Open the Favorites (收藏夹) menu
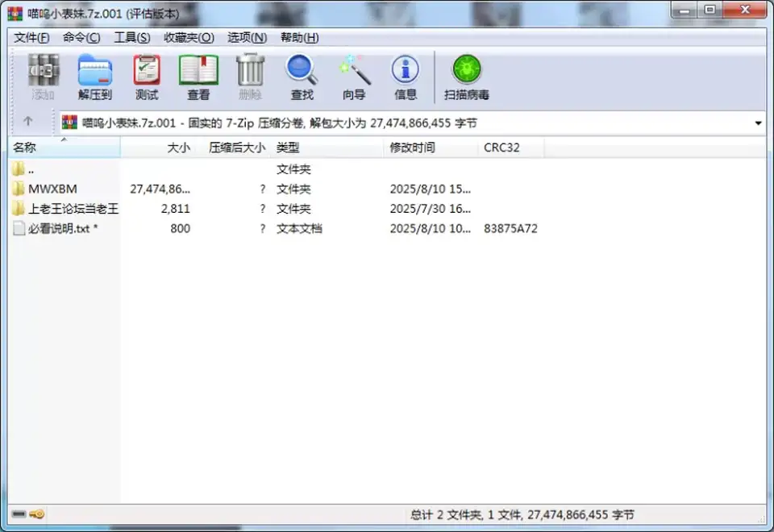 (x=189, y=38)
